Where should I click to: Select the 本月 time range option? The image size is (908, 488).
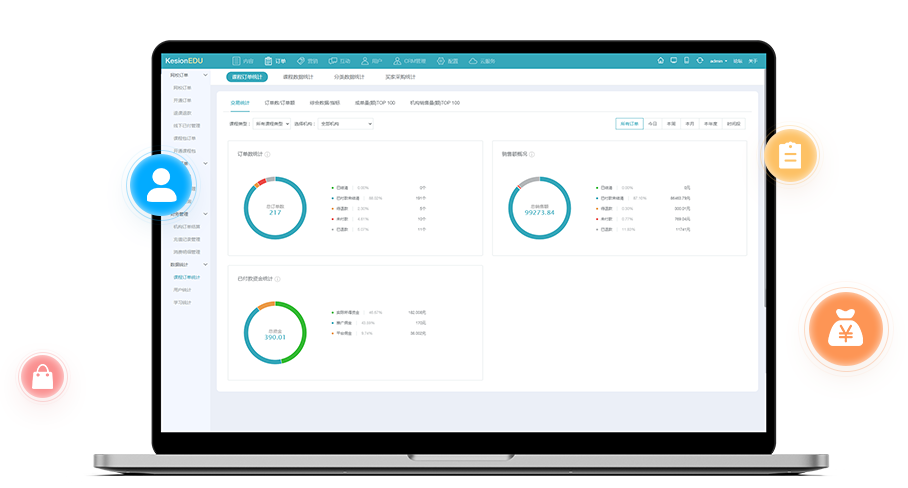689,124
